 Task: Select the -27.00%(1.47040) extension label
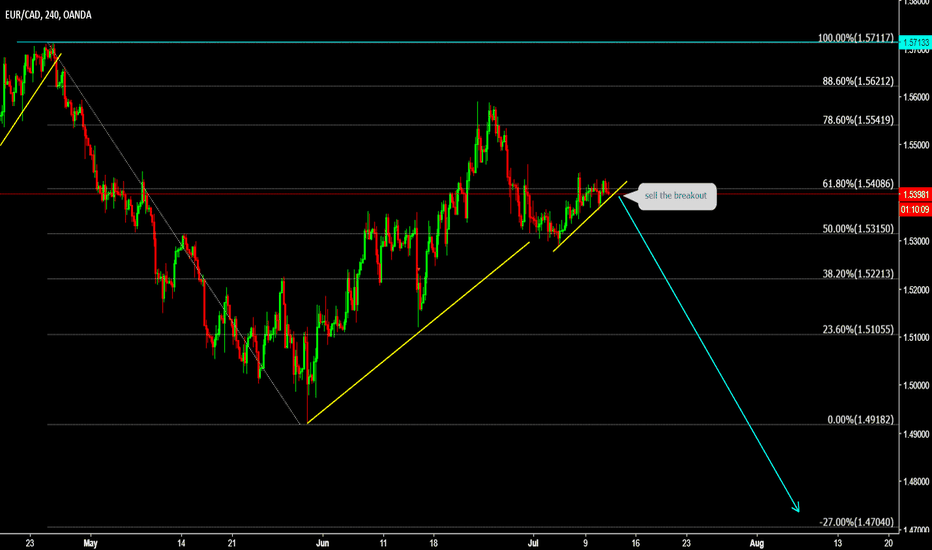pyautogui.click(x=857, y=522)
